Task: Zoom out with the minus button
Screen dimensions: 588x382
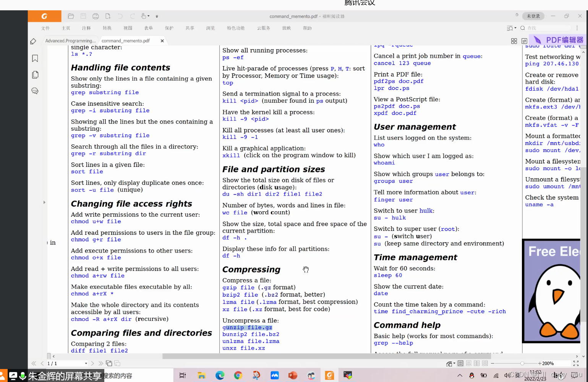Action: tap(492, 363)
